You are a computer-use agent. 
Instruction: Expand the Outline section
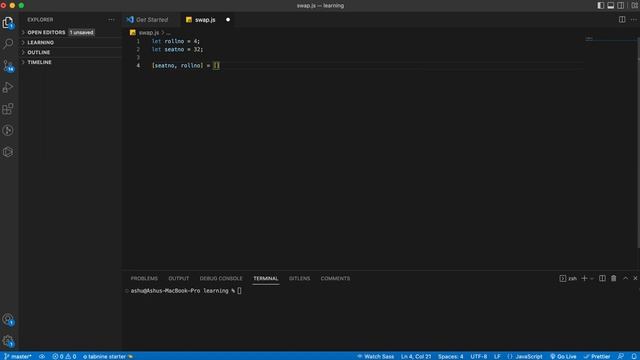70,52
